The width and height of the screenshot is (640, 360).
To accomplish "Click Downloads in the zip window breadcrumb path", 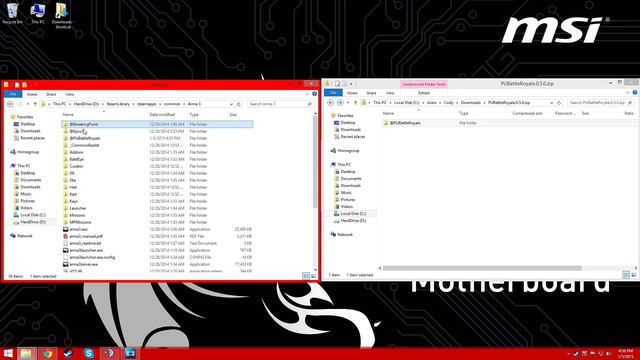I will 471,103.
